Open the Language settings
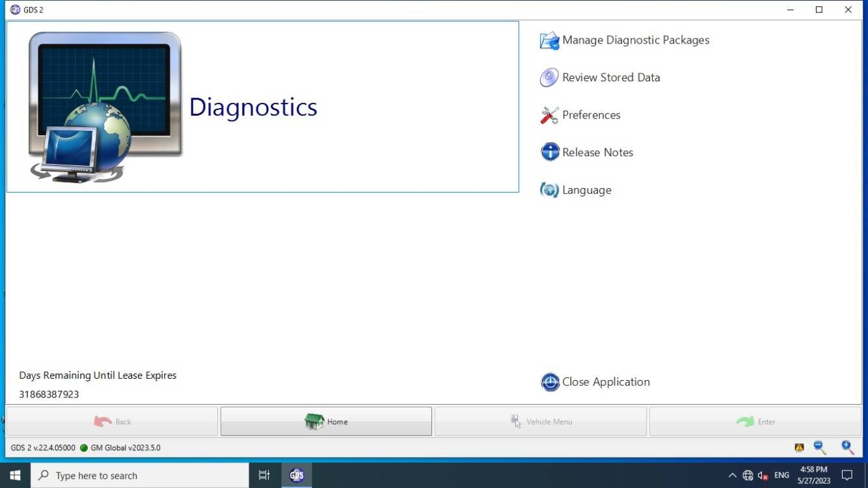 tap(587, 190)
